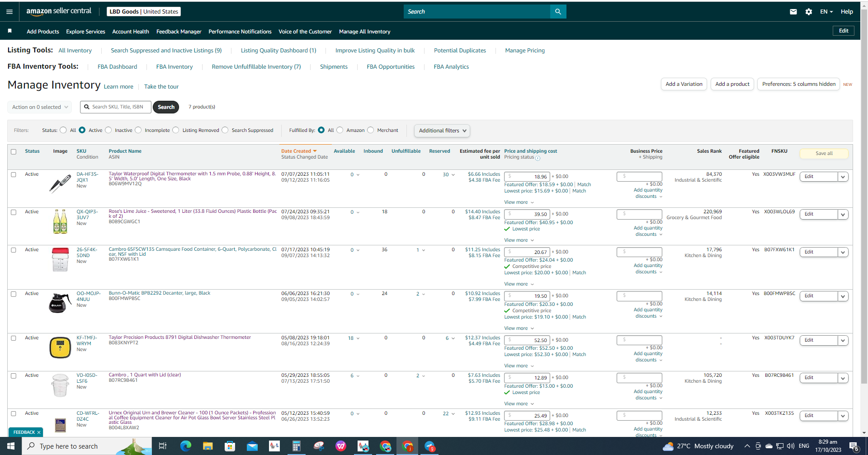The width and height of the screenshot is (868, 455).
Task: Click the 18.96 price field
Action: (527, 177)
